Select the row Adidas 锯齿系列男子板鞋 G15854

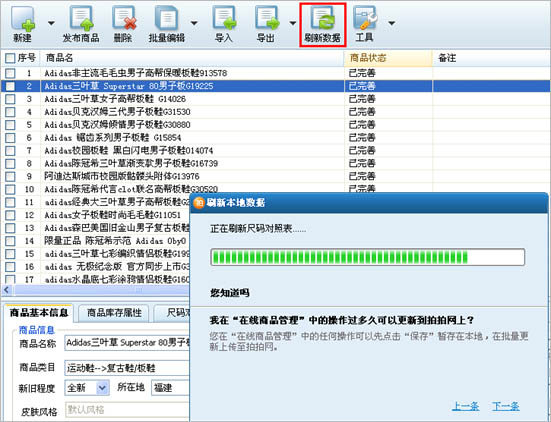(x=276, y=138)
